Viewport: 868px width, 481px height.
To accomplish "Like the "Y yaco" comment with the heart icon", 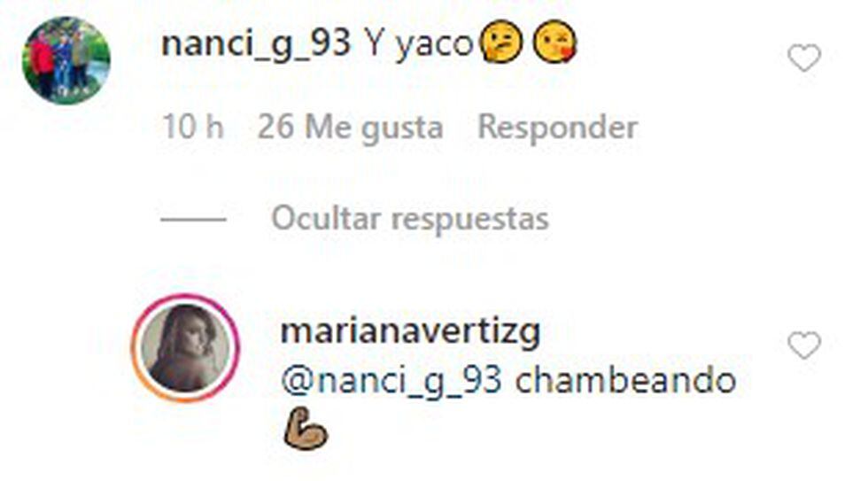I will (x=804, y=58).
